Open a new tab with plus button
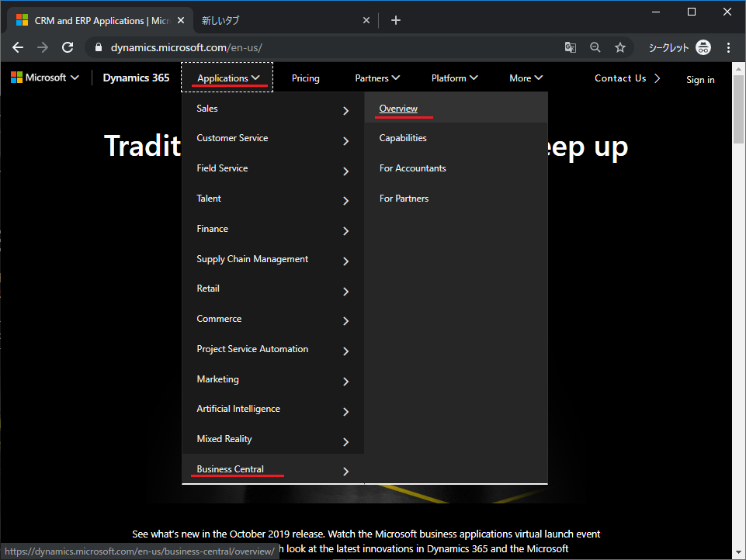Viewport: 746px width, 560px height. (395, 20)
